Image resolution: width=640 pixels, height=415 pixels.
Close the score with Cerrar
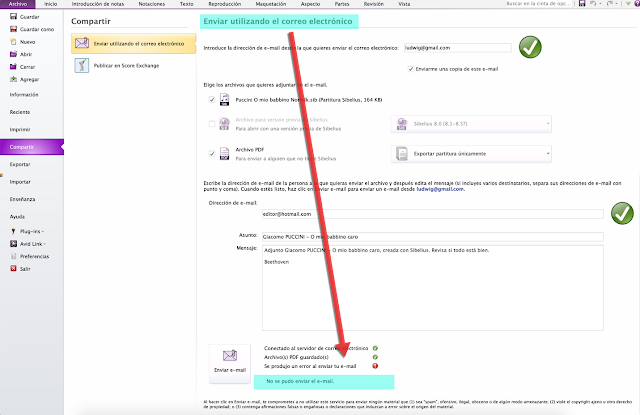[x=22, y=67]
